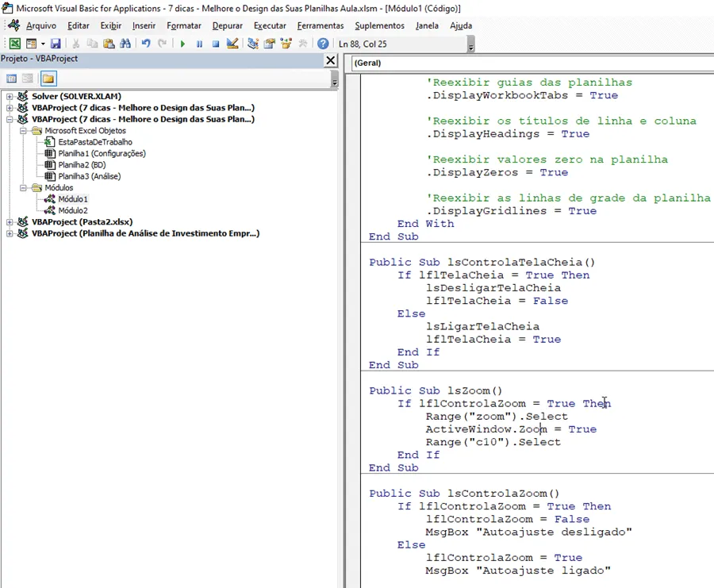
Task: Open the Janela menu
Action: tap(427, 25)
